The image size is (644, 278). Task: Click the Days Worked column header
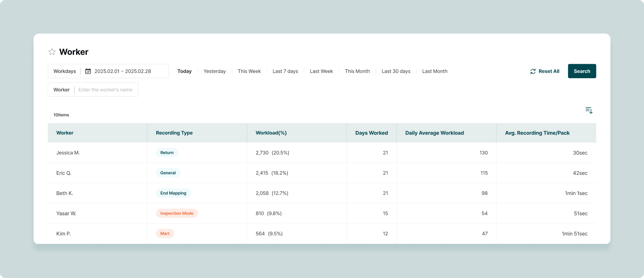click(x=371, y=133)
